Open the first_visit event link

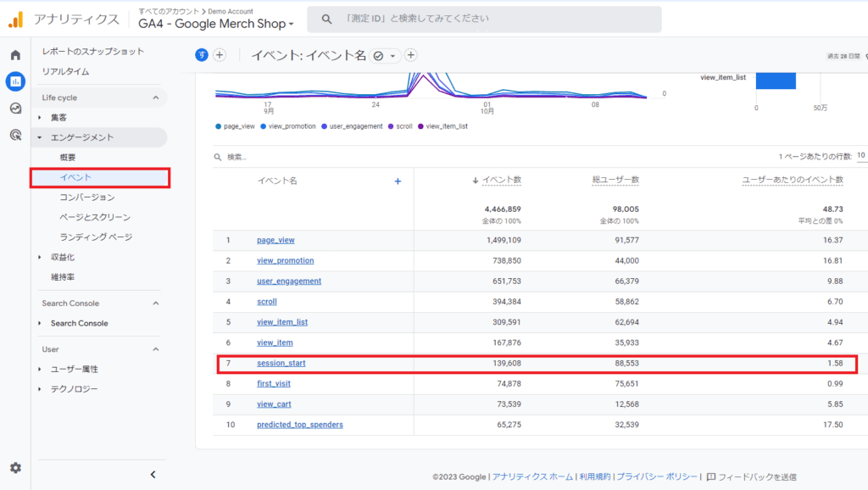[x=274, y=384]
